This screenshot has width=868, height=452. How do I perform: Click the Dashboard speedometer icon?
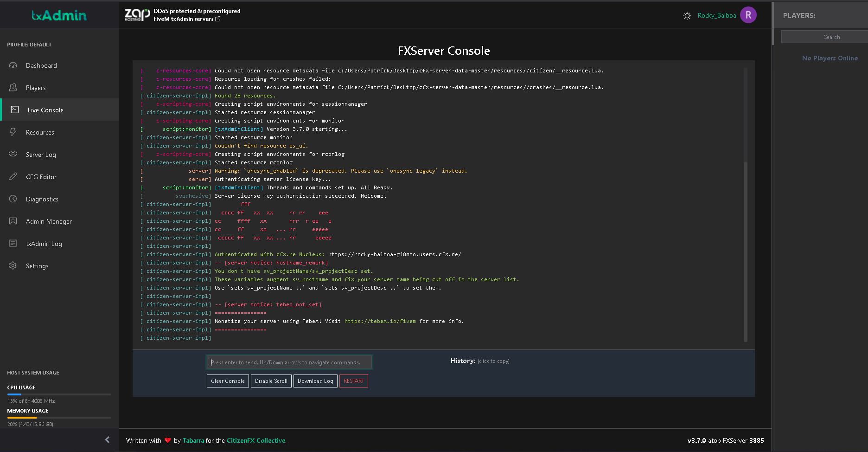[13, 65]
